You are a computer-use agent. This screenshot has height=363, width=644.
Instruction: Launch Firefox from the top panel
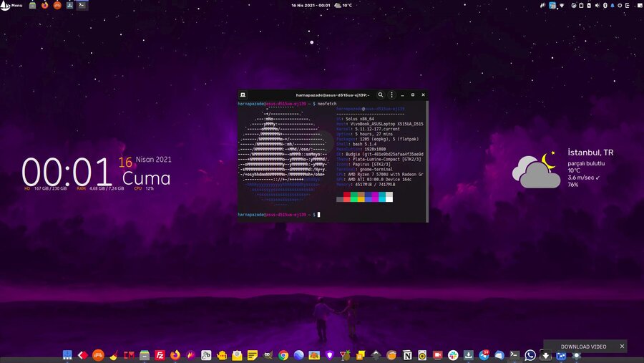pos(45,5)
